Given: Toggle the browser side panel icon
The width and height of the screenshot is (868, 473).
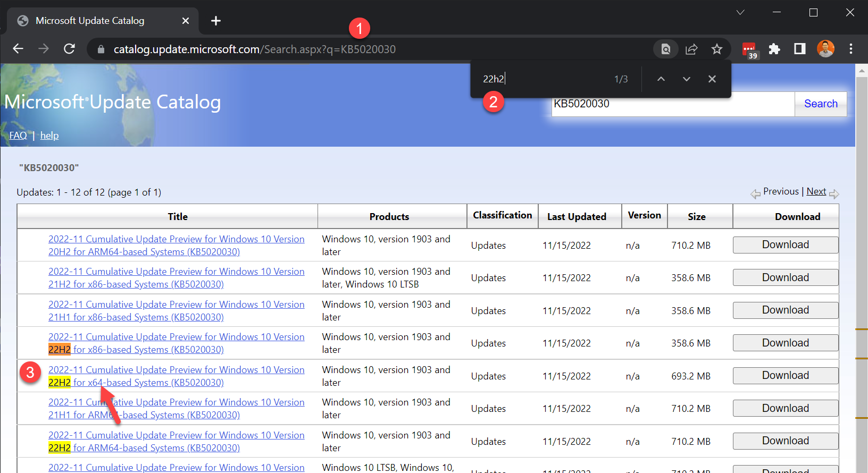Looking at the screenshot, I should pyautogui.click(x=800, y=49).
